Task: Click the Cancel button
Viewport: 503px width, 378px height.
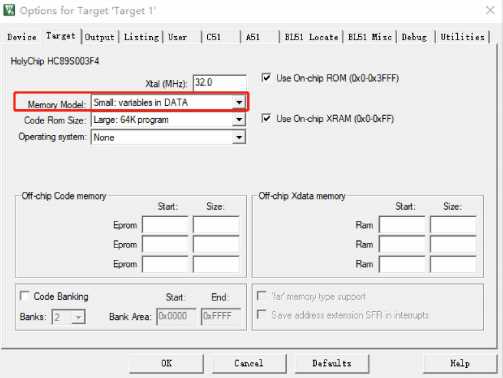Action: point(249,363)
